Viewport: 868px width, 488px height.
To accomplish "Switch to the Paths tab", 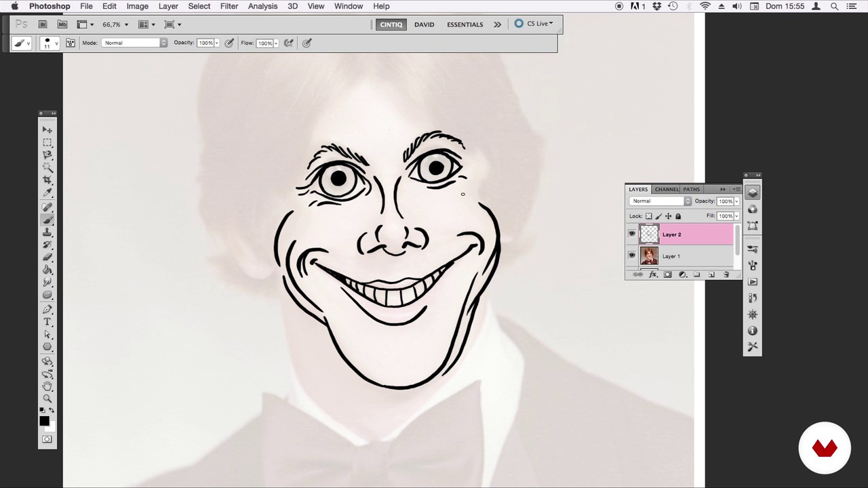I will click(x=692, y=189).
